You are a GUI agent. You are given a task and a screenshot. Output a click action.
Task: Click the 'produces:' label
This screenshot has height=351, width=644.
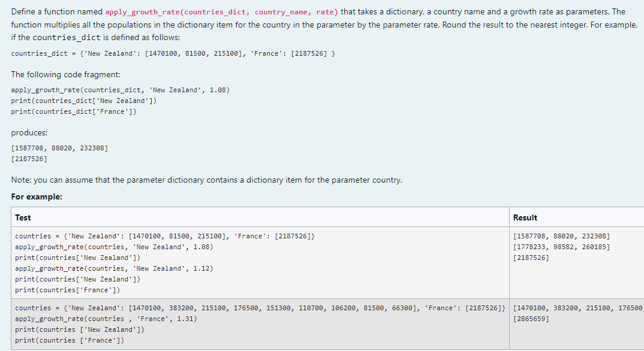(x=29, y=132)
